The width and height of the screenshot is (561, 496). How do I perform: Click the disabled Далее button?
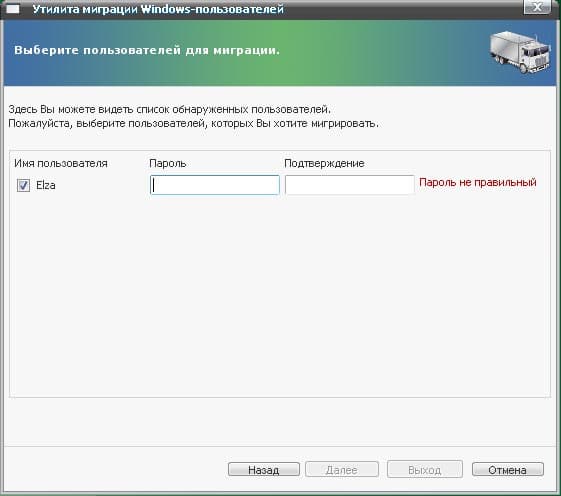coord(342,469)
